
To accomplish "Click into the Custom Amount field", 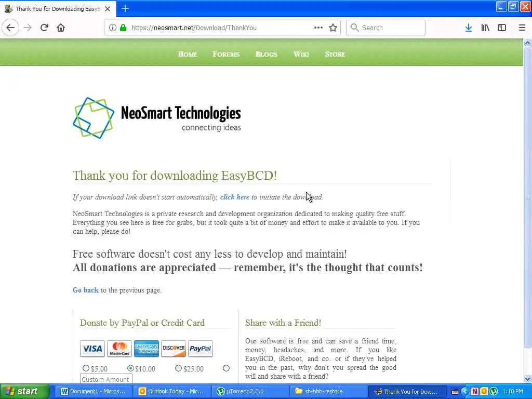I will pyautogui.click(x=106, y=379).
